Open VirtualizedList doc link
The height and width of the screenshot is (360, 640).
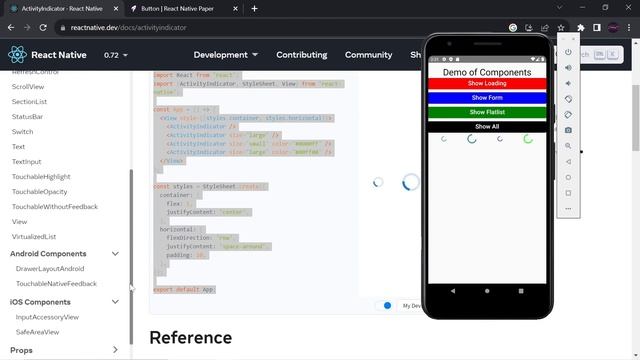[x=34, y=237]
